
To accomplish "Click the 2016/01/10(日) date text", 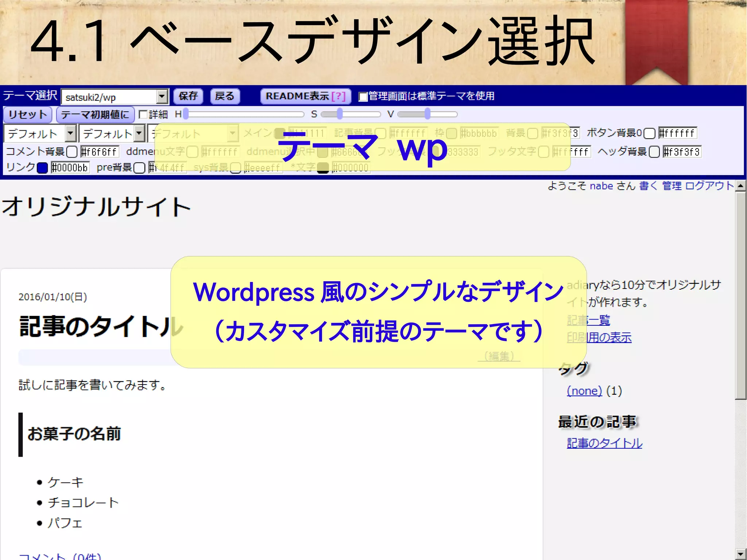I will 53,297.
